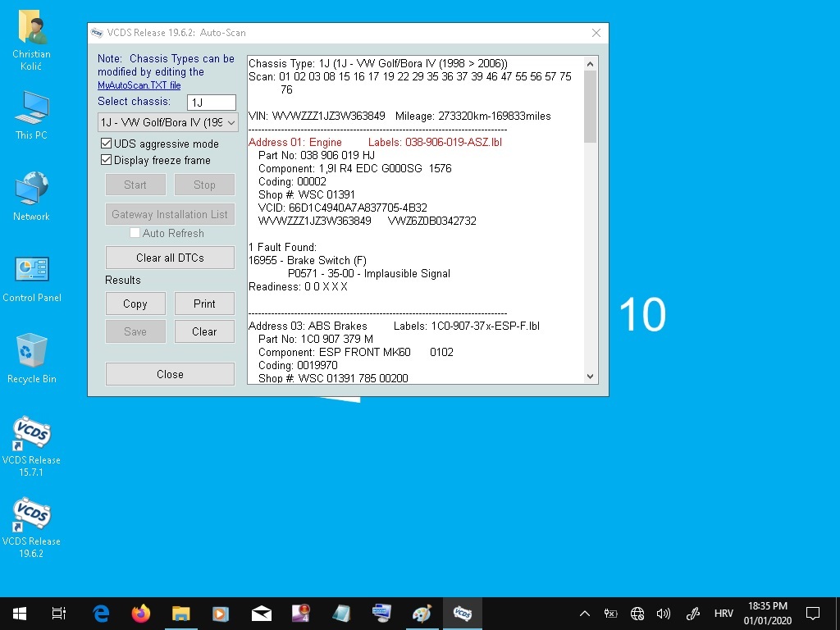Click the Close button at bottom
This screenshot has width=840, height=630.
tap(170, 374)
